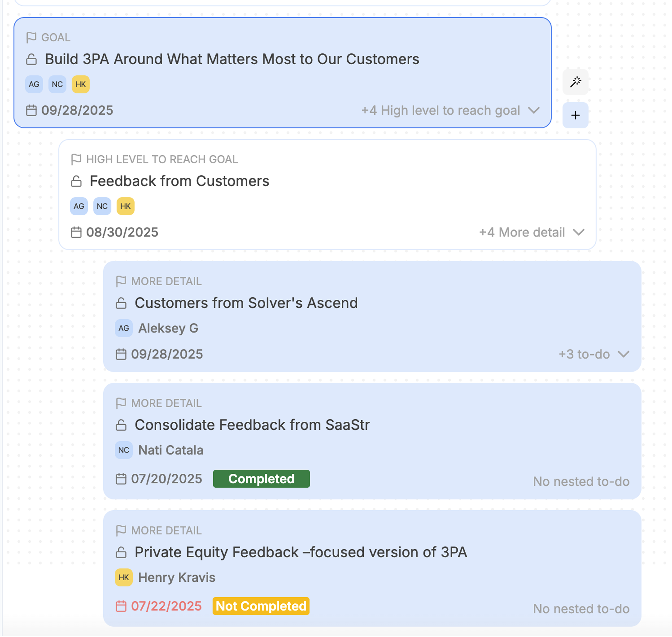This screenshot has height=637, width=672.
Task: Click flag icon on Customers from Solver's Ascend card
Action: tap(121, 281)
